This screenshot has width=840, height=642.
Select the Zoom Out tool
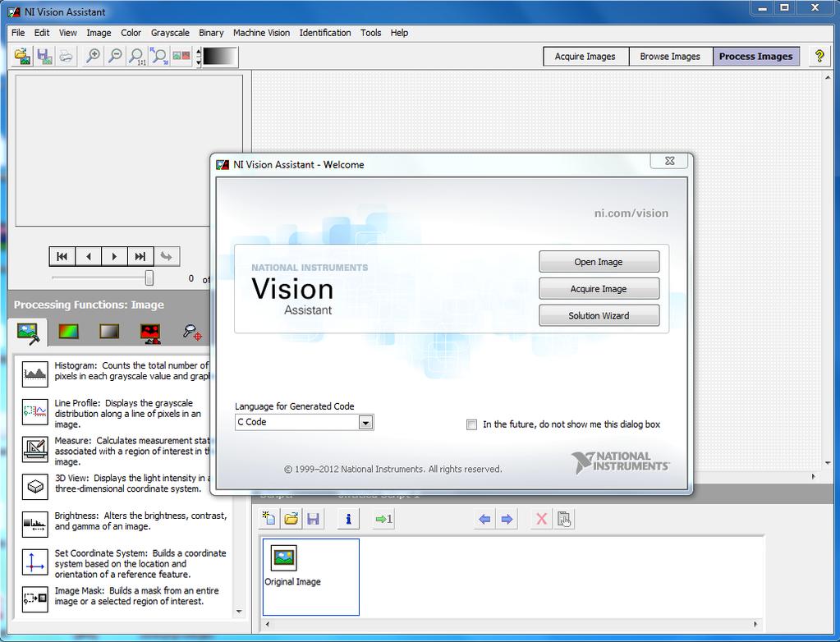[115, 56]
